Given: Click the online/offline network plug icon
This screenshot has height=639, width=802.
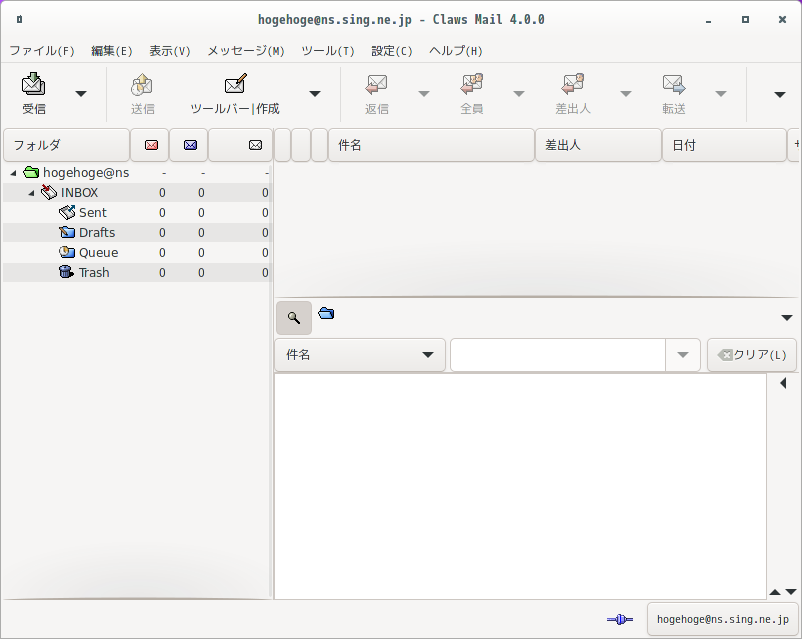Looking at the screenshot, I should click(x=620, y=620).
